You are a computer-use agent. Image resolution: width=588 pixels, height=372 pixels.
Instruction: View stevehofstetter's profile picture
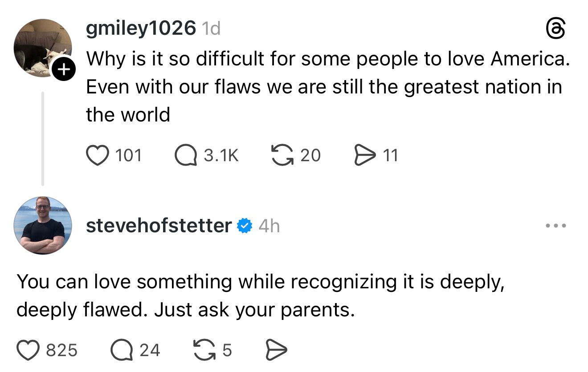click(x=43, y=225)
